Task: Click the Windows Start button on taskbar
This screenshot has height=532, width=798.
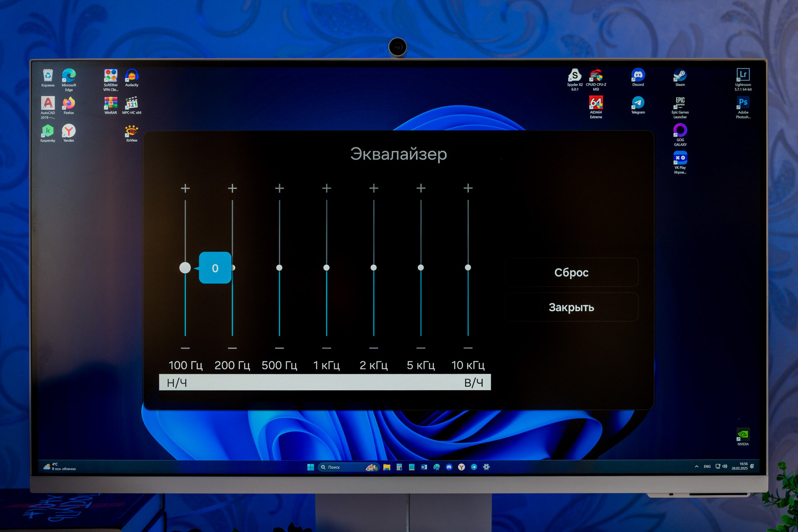Action: [310, 467]
